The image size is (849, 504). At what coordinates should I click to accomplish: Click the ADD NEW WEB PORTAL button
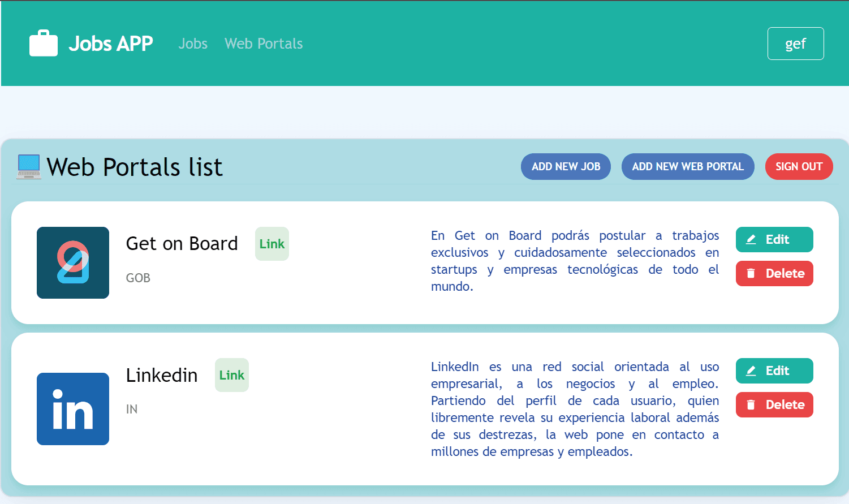(688, 166)
